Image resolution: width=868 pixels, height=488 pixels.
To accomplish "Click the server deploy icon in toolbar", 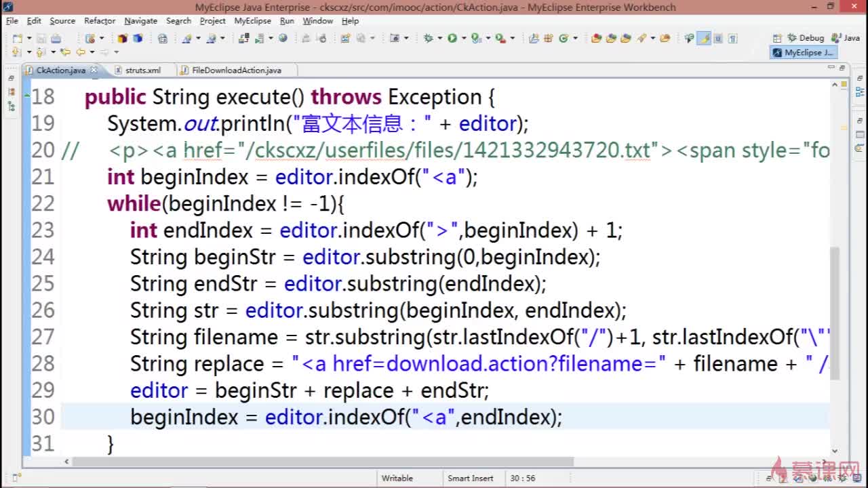I will pyautogui.click(x=244, y=38).
